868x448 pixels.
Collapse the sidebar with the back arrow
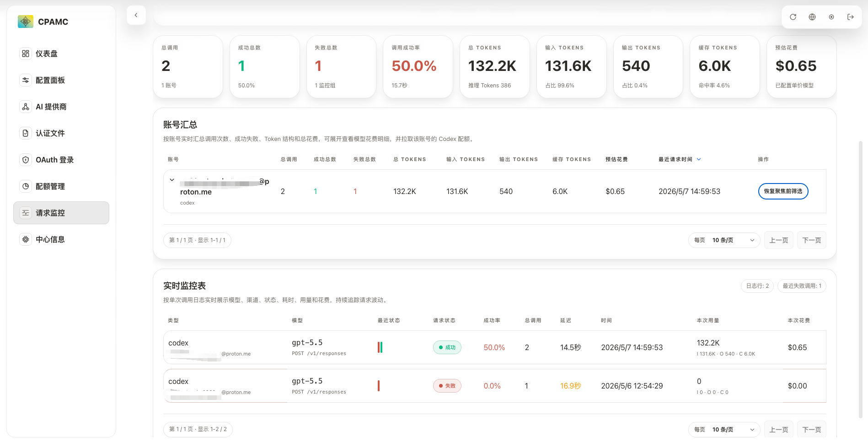pos(136,15)
